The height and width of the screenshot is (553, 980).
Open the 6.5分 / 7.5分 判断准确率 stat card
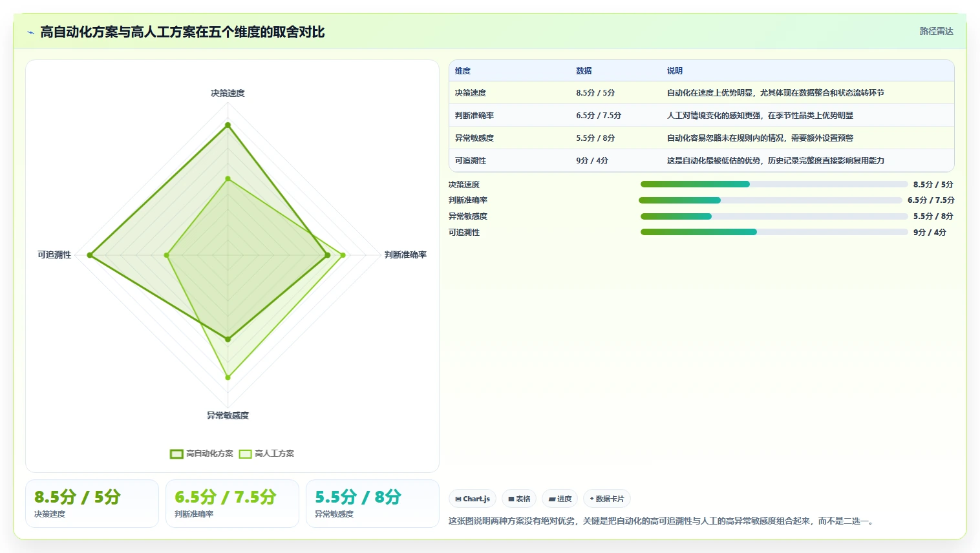232,503
